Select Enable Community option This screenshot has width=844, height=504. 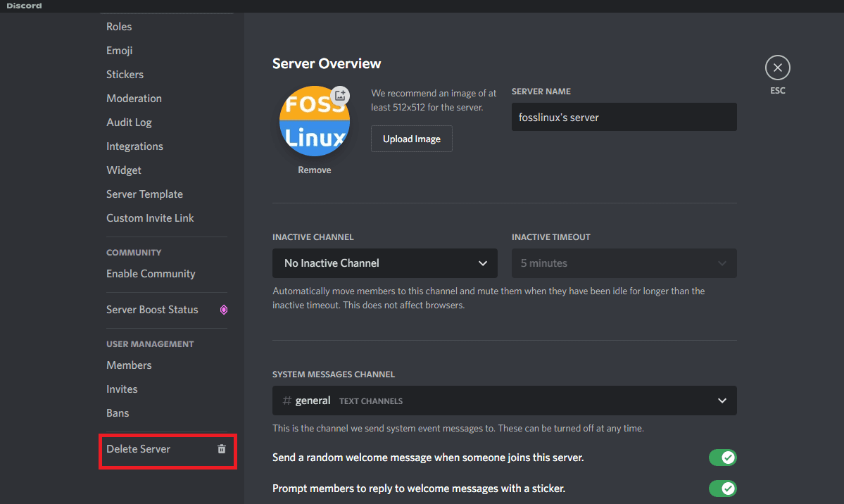pos(151,274)
